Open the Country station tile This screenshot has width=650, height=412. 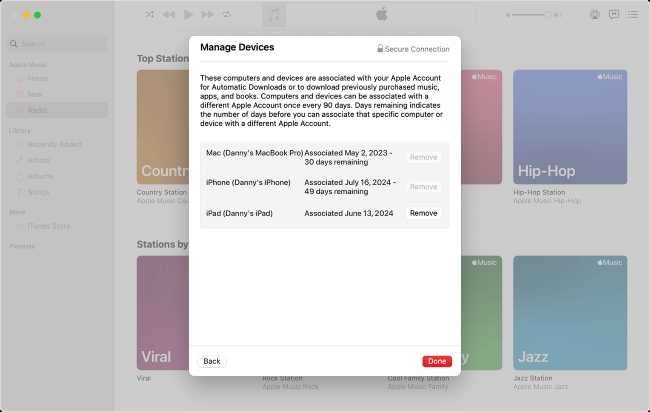pos(163,127)
